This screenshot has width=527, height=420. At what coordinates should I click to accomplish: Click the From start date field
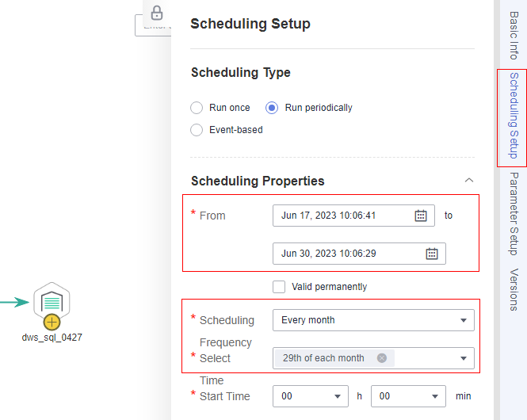pos(342,216)
